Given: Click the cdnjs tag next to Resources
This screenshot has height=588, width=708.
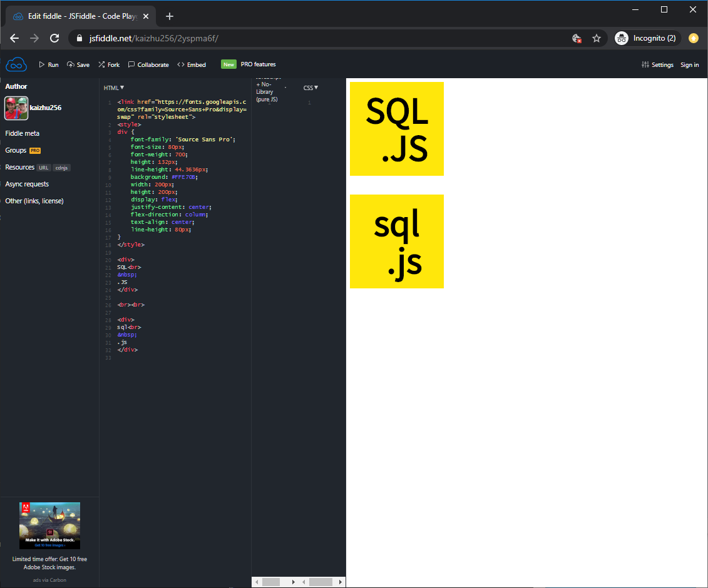Looking at the screenshot, I should point(61,168).
